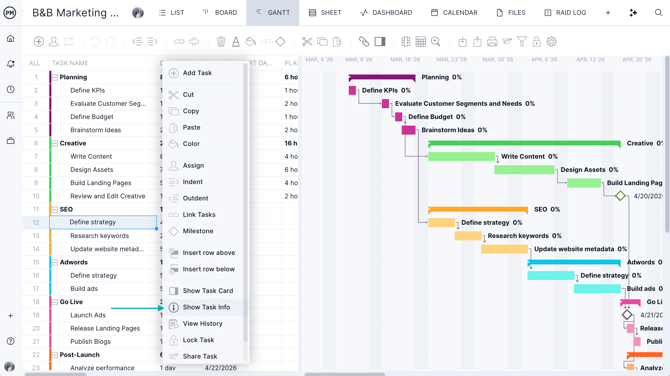Click the text color A icon
Image resolution: width=670 pixels, height=376 pixels.
(x=235, y=41)
